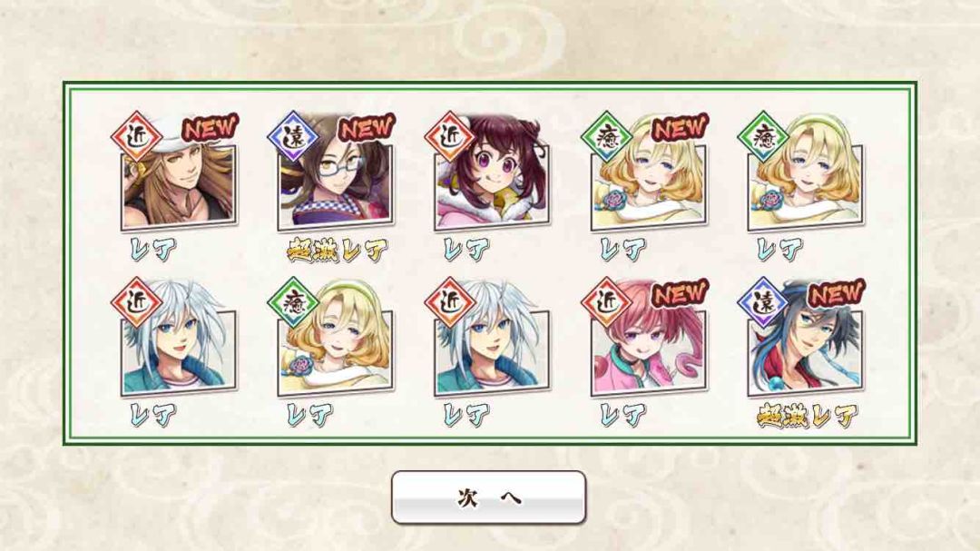Tap the pink-haired character card

point(649,352)
